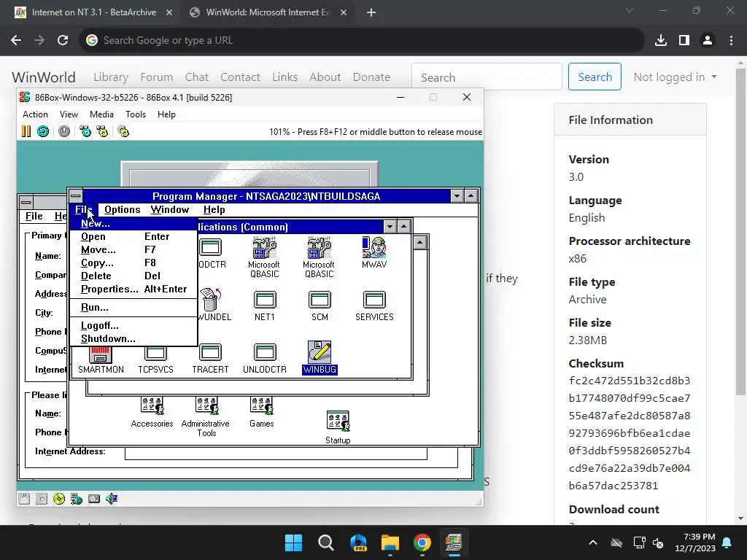
Task: Open the WinWorld Forum link
Action: [x=156, y=77]
